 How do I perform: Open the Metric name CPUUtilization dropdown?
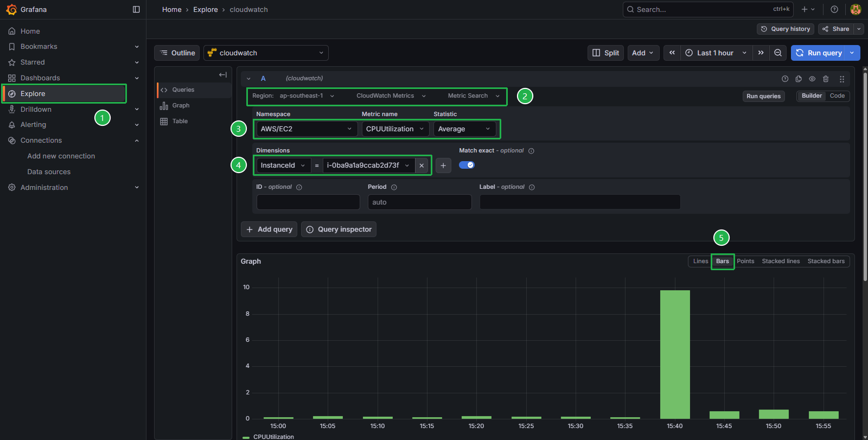pos(395,129)
